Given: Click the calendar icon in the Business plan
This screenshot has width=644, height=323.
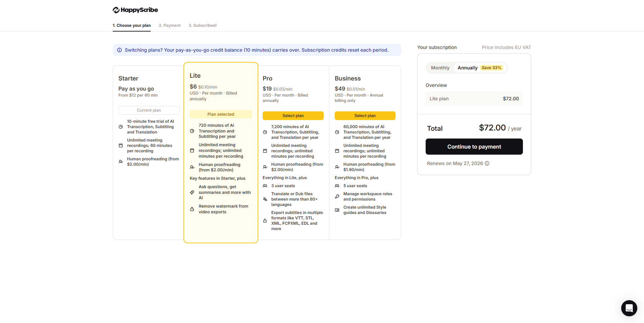Looking at the screenshot, I should [337, 151].
